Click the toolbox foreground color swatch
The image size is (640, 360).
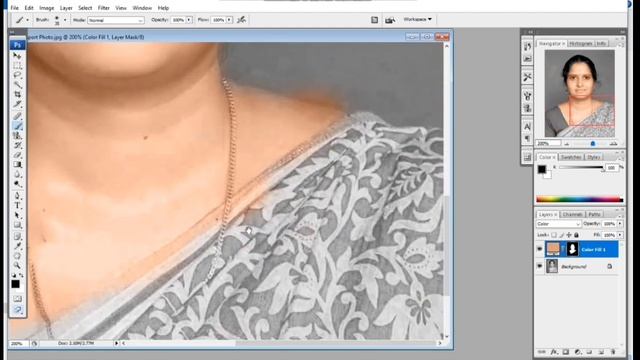tap(15, 284)
